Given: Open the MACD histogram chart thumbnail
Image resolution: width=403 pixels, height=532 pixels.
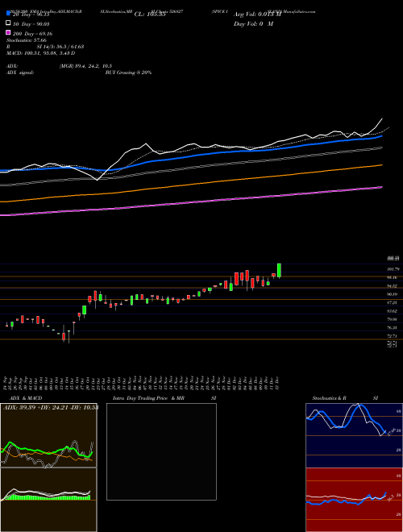Looking at the screenshot, I should click(48, 500).
